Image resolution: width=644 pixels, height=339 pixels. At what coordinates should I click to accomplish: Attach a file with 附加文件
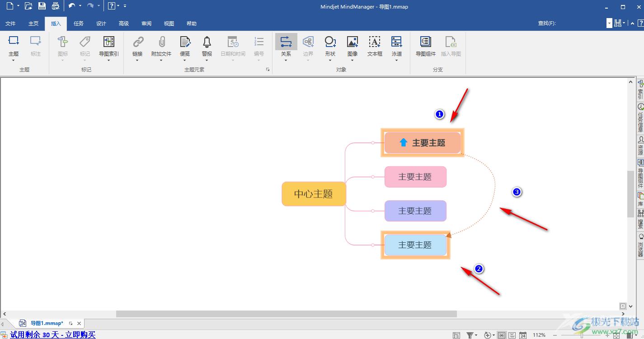(161, 46)
